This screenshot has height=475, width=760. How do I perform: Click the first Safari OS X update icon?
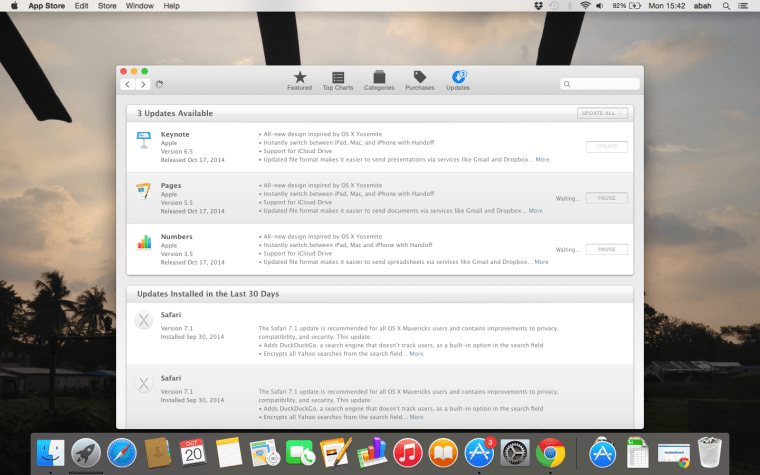(143, 320)
